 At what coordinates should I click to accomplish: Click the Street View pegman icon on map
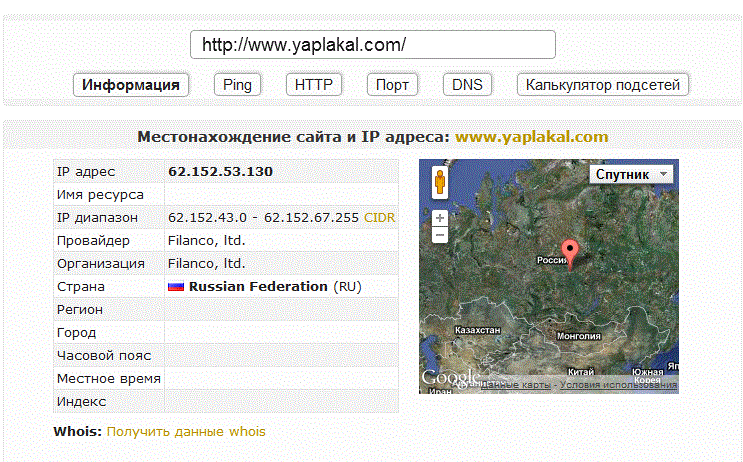click(440, 182)
